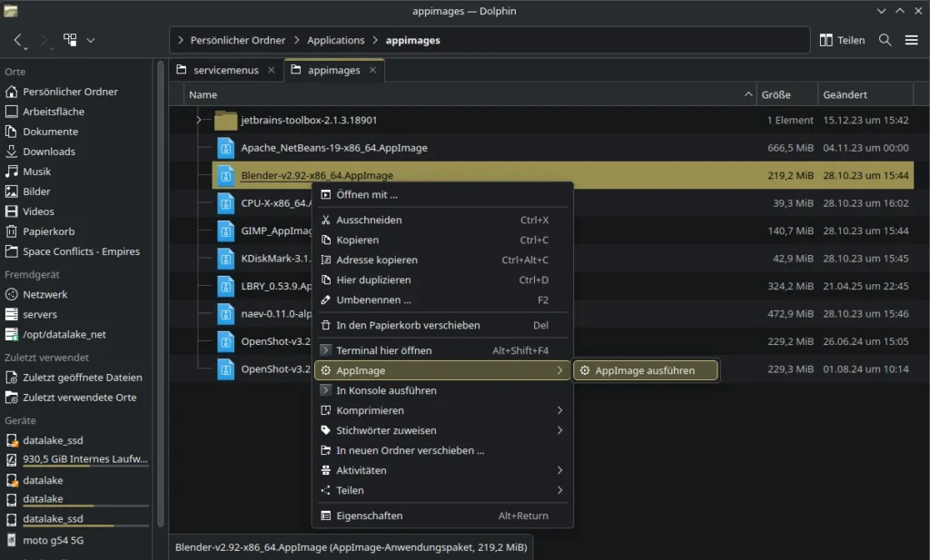Select the GIMP AppImage file icon
Screen dimensions: 930x560
click(x=225, y=231)
